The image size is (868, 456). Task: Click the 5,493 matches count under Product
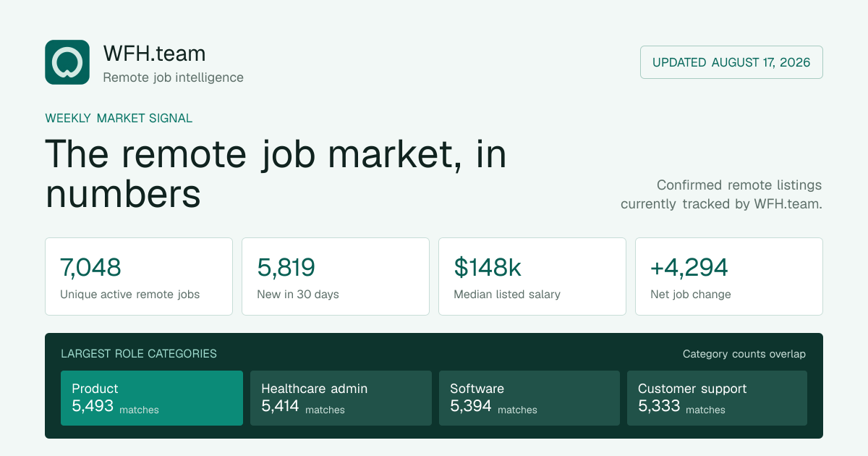tap(115, 407)
